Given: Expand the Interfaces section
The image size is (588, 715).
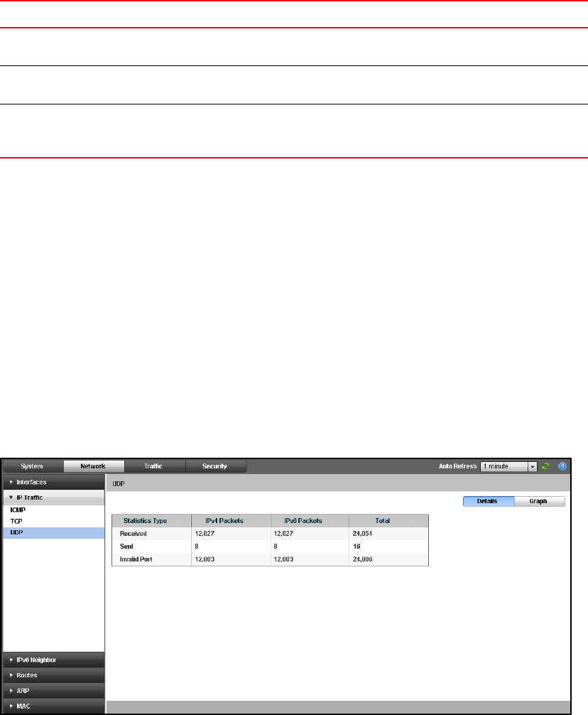Looking at the screenshot, I should coord(54,482).
